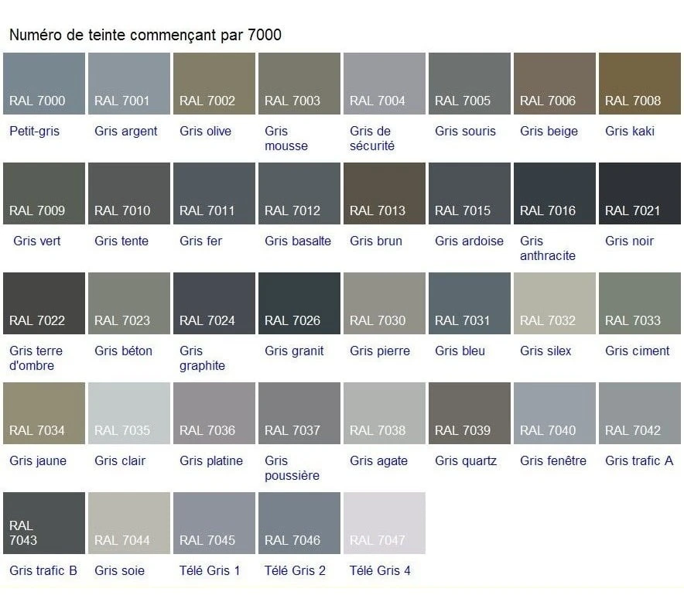
Task: Open the Gris trafic A link
Action: (x=639, y=460)
